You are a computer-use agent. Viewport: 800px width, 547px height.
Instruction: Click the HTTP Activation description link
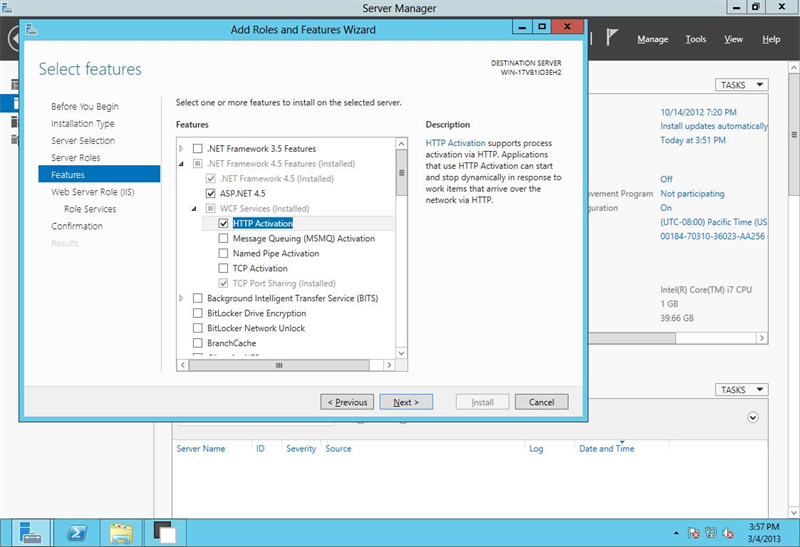pos(456,143)
